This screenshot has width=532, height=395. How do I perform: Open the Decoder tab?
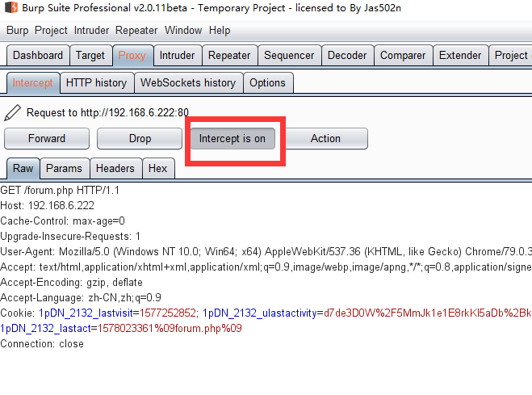coord(347,55)
